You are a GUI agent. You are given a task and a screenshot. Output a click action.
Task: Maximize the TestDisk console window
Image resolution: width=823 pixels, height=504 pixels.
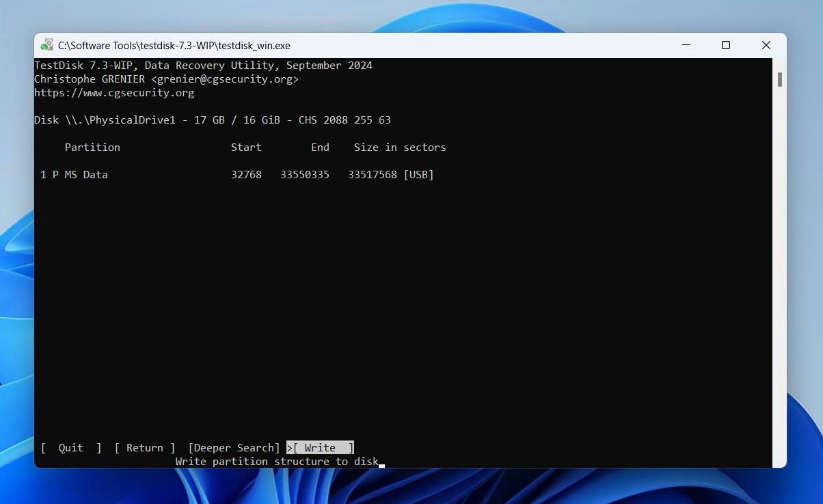726,45
